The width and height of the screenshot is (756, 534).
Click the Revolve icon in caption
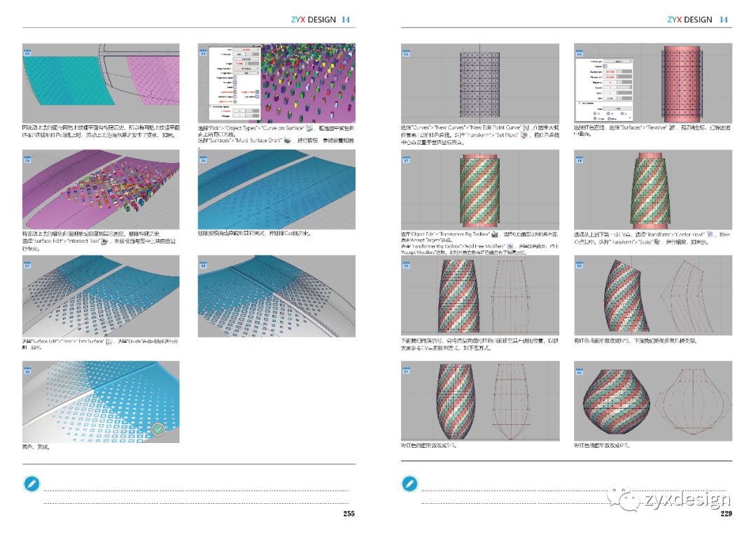coord(672,127)
